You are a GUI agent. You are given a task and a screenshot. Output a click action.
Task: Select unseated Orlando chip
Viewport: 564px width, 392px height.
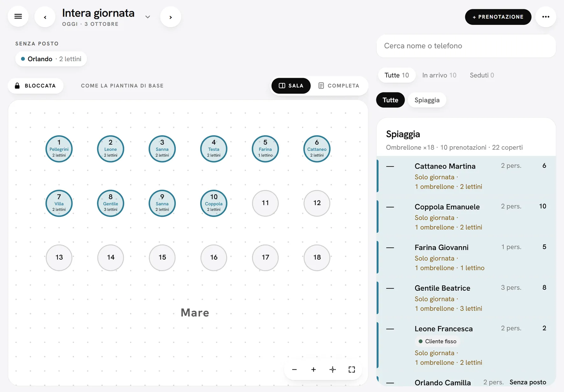[51, 59]
